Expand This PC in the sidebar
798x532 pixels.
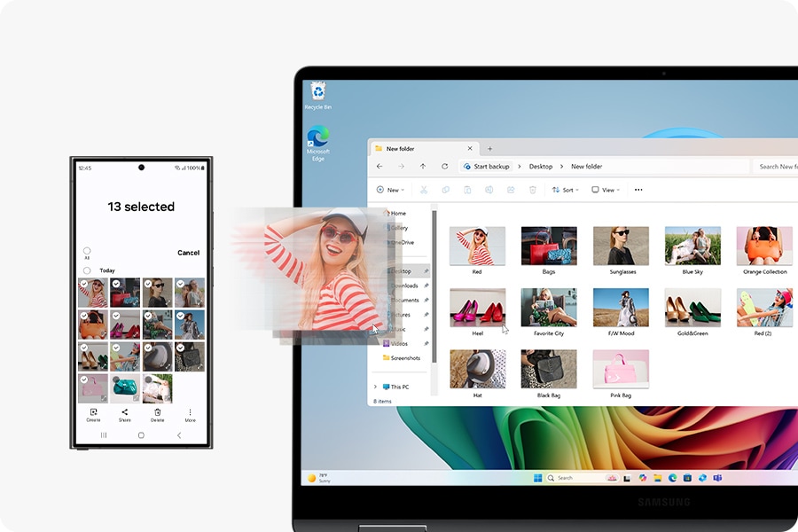point(376,387)
